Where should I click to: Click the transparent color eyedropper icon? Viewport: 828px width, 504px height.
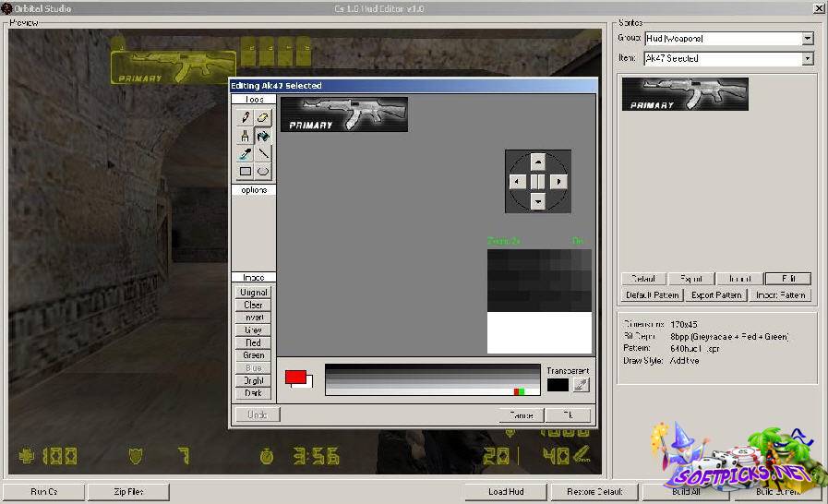tap(581, 385)
